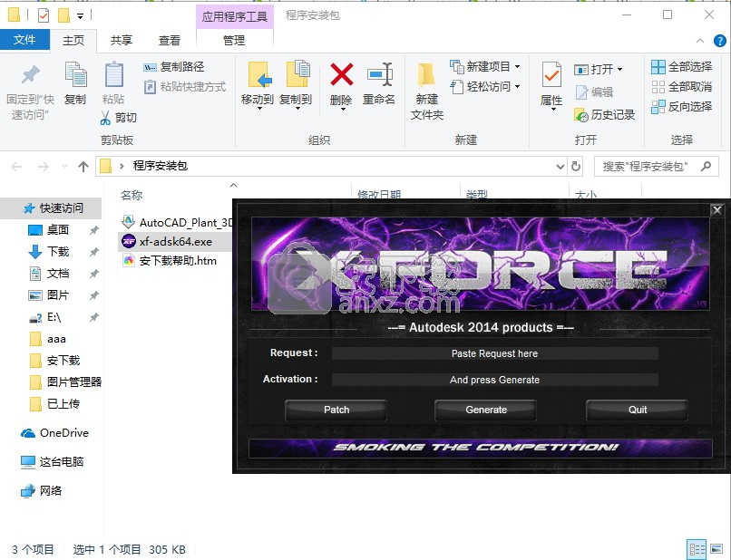Screen dimensions: 731x560
Task: Click the red Delete X icon
Action: coord(341,74)
